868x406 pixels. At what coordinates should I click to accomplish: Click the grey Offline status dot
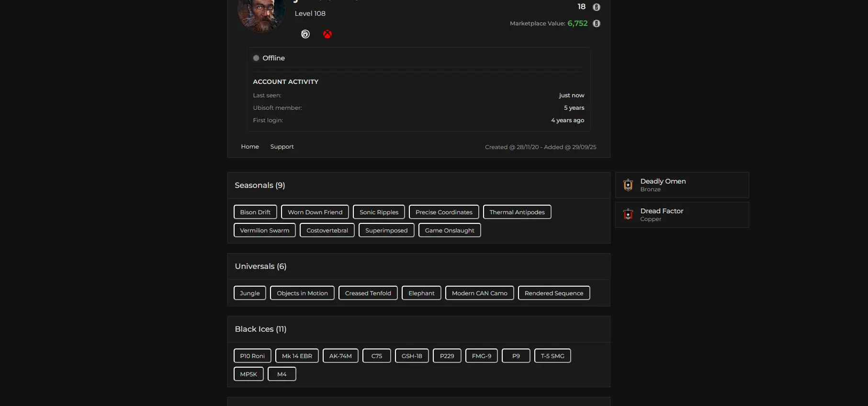tap(256, 58)
